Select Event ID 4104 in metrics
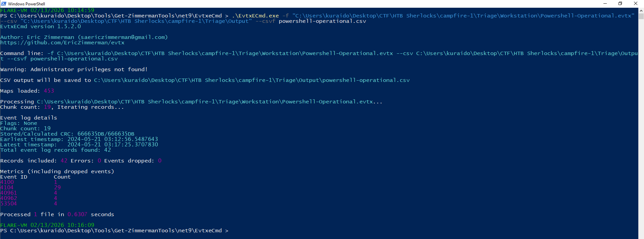644x239 pixels. click(x=7, y=188)
